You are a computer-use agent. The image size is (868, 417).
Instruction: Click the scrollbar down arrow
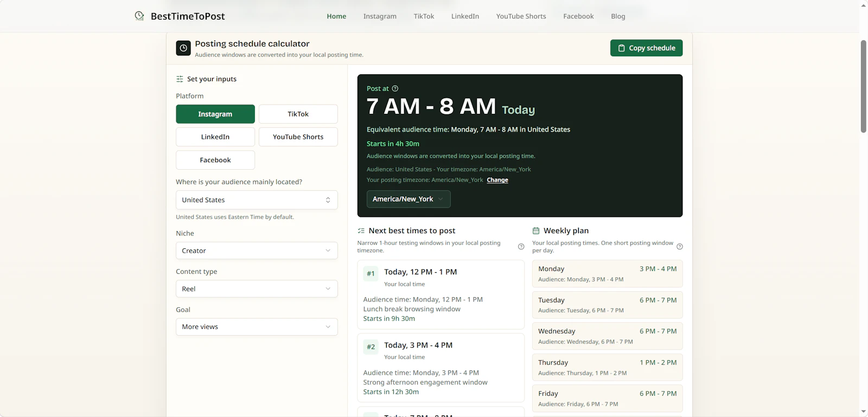coord(864,412)
